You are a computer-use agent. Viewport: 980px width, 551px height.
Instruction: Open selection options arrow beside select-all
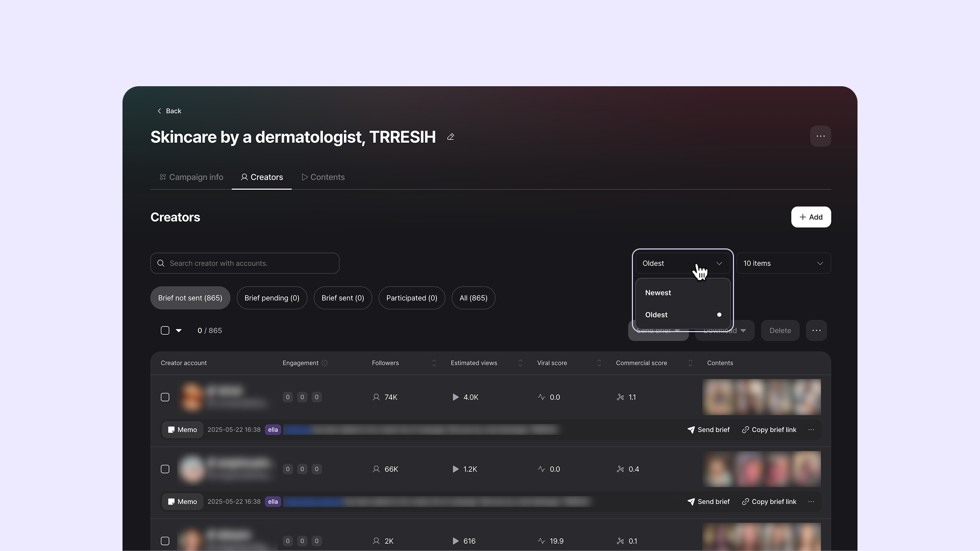[x=179, y=331]
